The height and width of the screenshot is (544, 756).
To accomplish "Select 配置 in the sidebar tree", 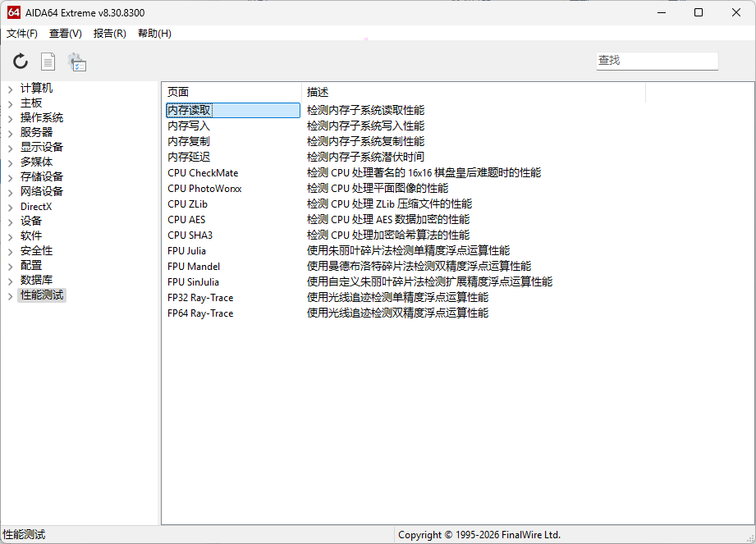I will tap(31, 266).
